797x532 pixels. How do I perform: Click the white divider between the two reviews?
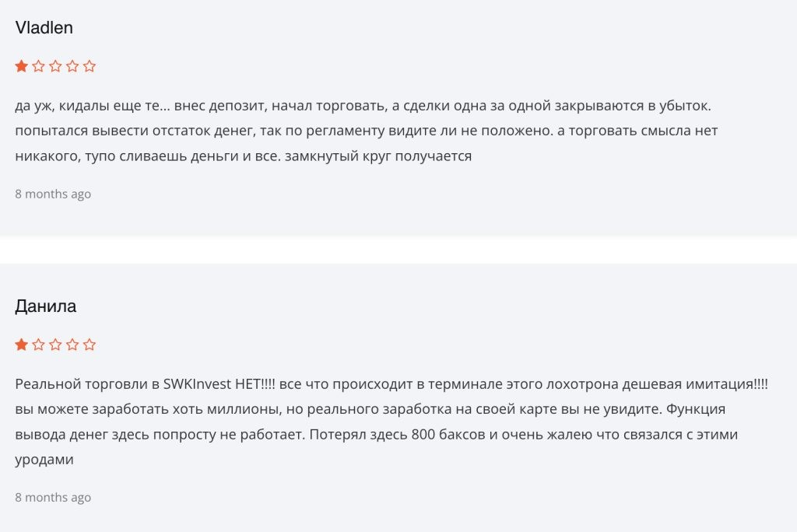point(398,249)
